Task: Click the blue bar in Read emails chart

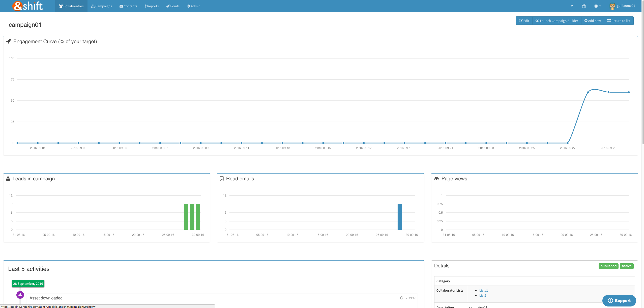Action: (x=400, y=217)
